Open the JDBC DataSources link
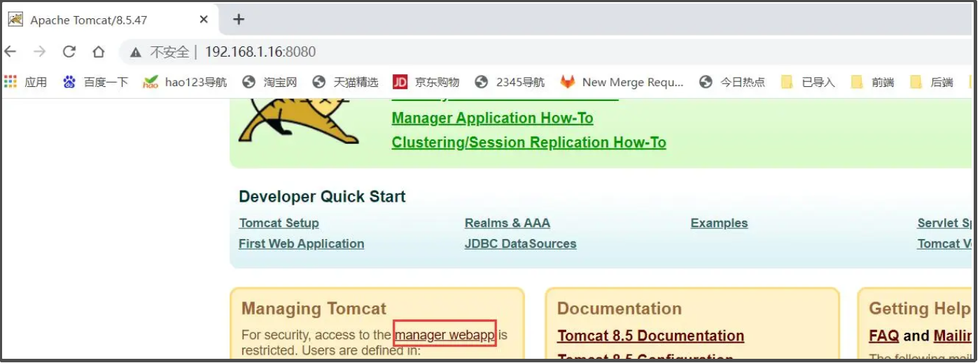Image resolution: width=980 pixels, height=363 pixels. point(520,244)
